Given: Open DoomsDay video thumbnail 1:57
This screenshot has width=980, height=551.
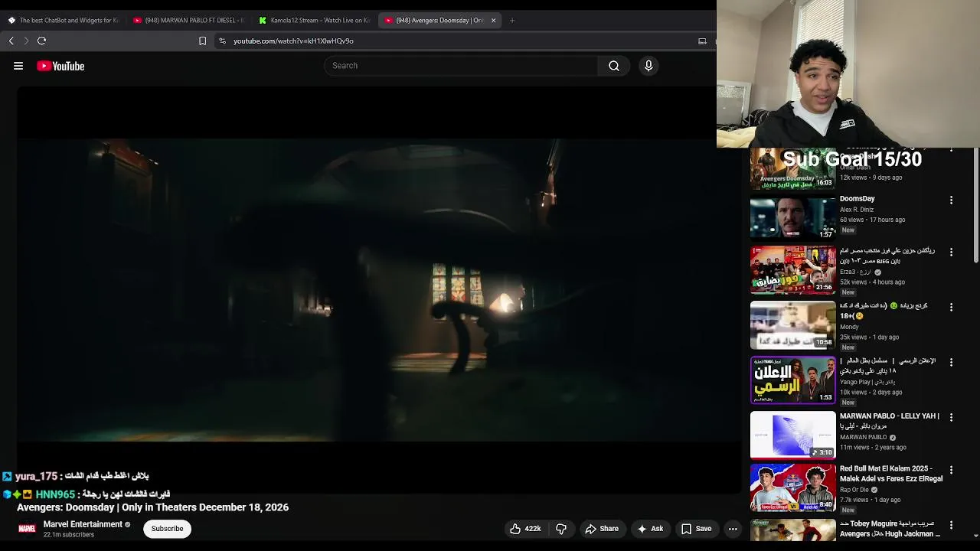Looking at the screenshot, I should (792, 218).
